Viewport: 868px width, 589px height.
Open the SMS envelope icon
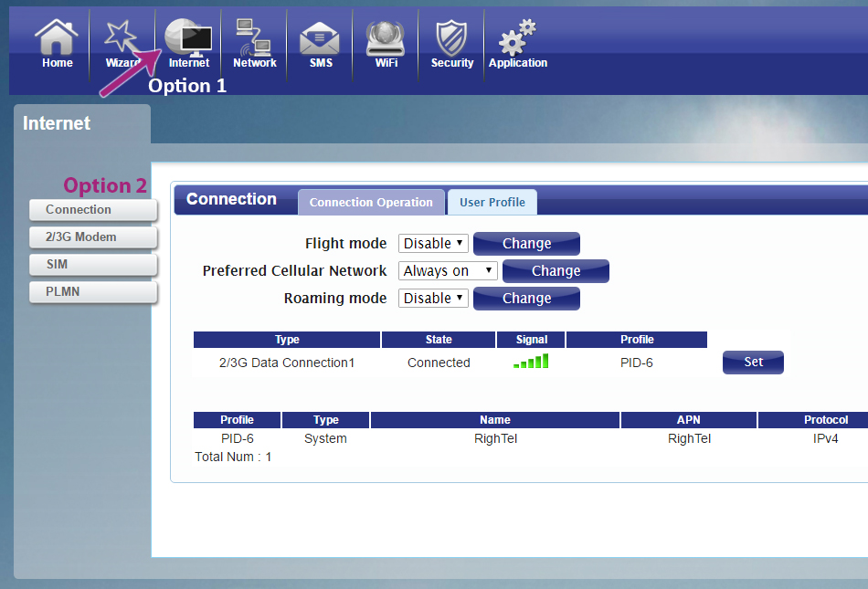(x=321, y=44)
